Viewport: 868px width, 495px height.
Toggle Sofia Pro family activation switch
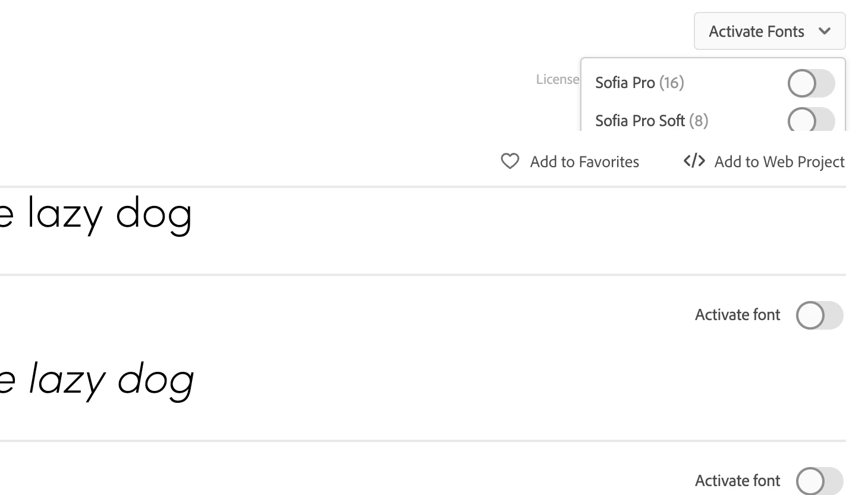[811, 83]
